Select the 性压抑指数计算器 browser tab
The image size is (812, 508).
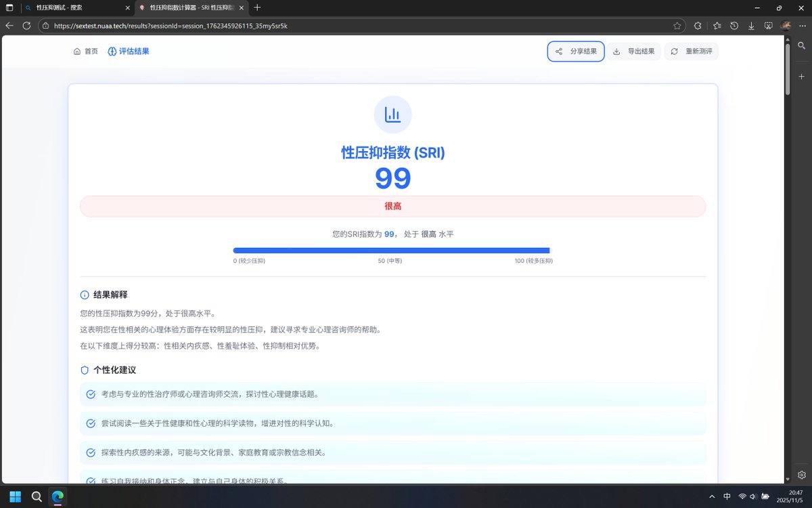191,7
